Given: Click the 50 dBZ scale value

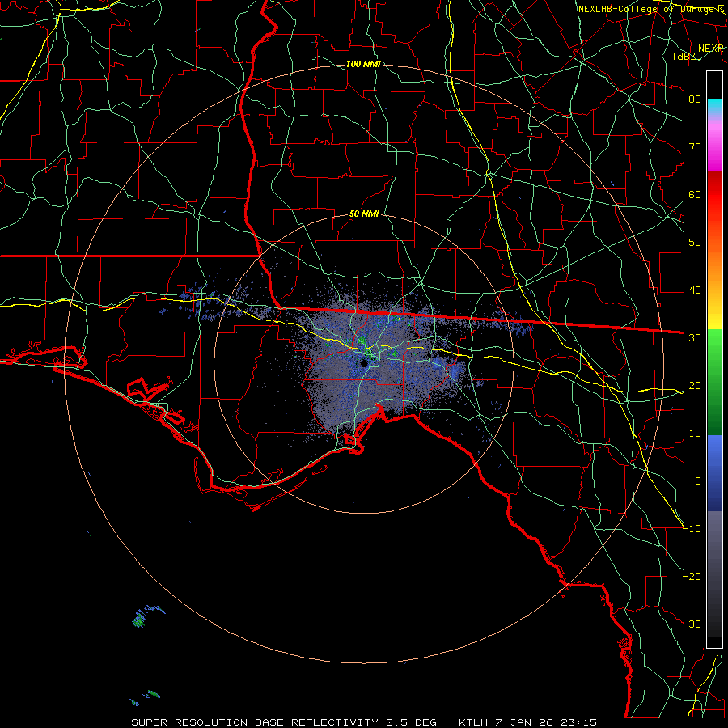Looking at the screenshot, I should pyautogui.click(x=695, y=243).
